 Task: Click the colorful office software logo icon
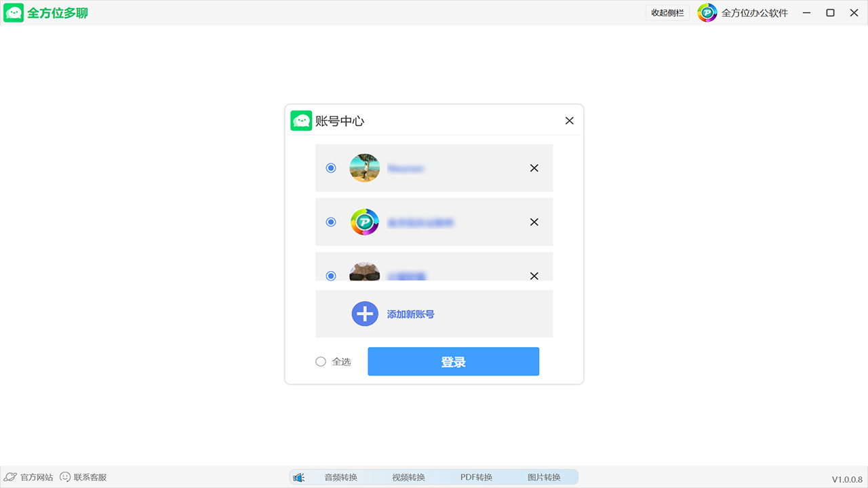pyautogui.click(x=707, y=13)
